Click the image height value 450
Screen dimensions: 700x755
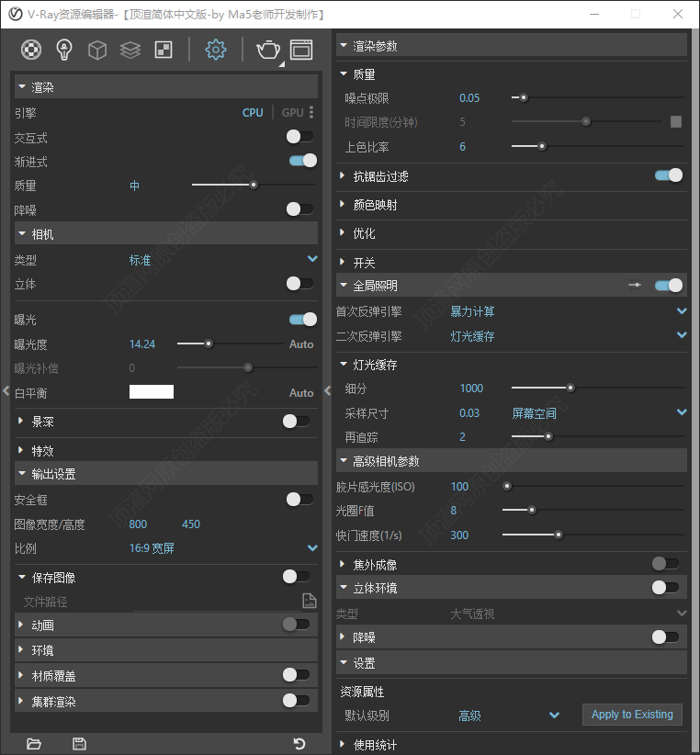point(191,524)
